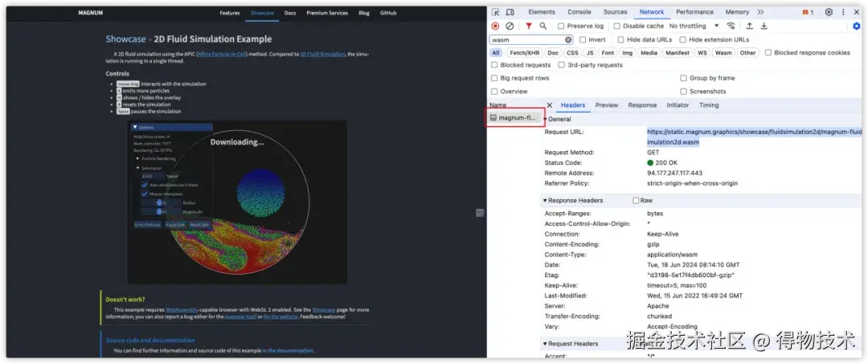The height and width of the screenshot is (364, 868).
Task: Switch to the Performance tab
Action: 694,12
